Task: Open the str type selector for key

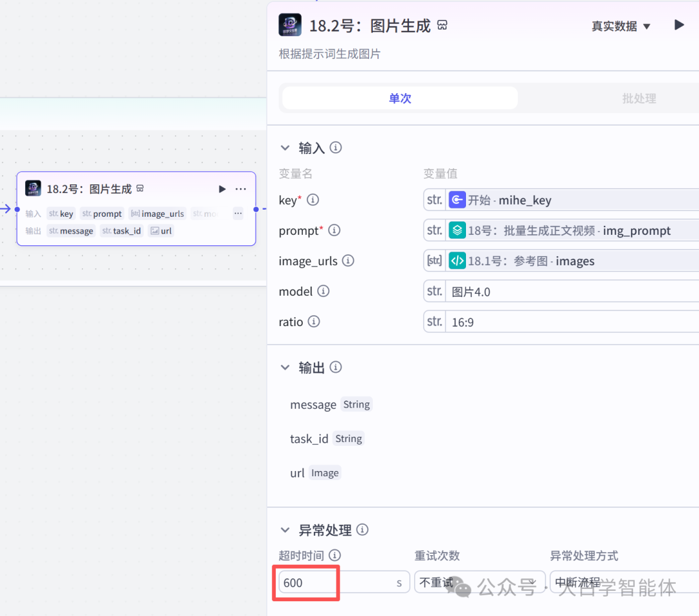Action: 435,200
